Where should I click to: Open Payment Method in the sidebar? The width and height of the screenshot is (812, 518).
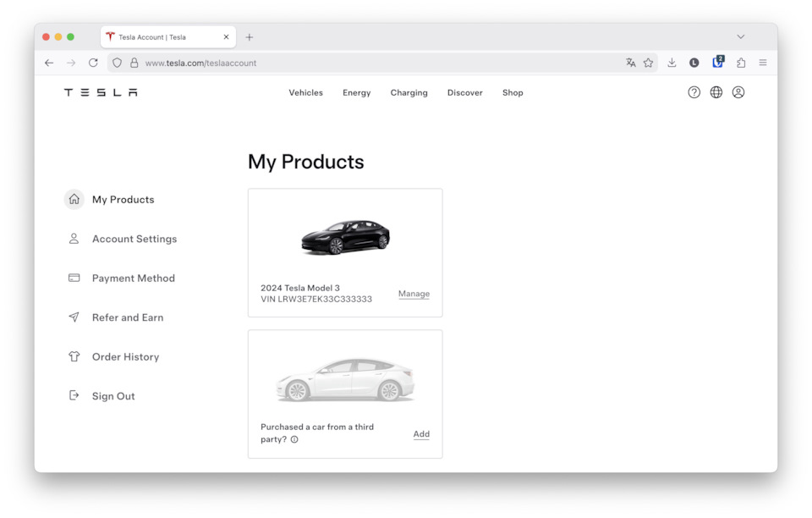click(x=134, y=278)
